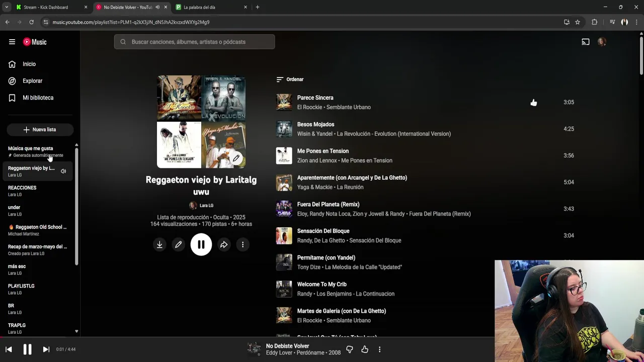This screenshot has height=362, width=644.
Task: Open Mi biblioteca in sidebar
Action: [x=38, y=98]
